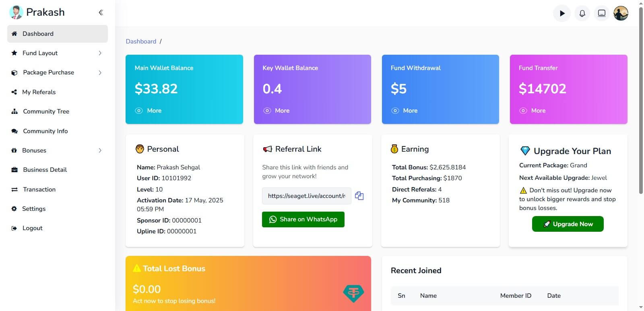This screenshot has height=311, width=644.
Task: Click the Prakash logo avatar in sidebar
Action: (x=16, y=12)
